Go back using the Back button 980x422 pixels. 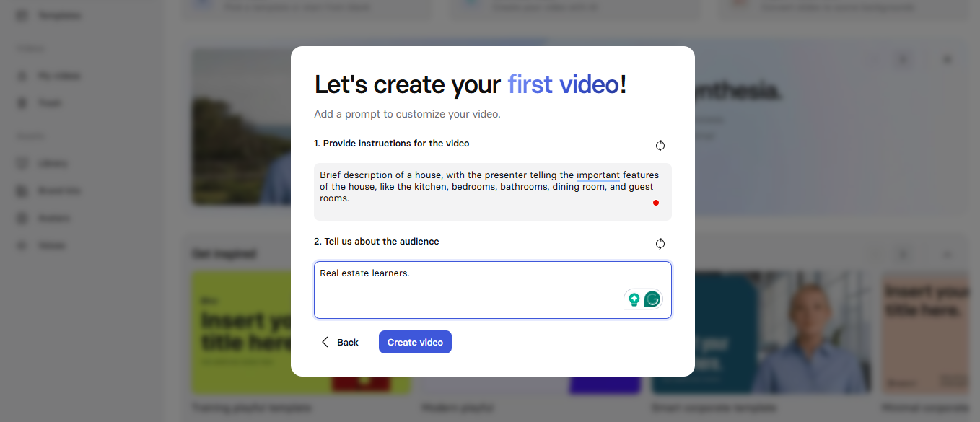pyautogui.click(x=339, y=342)
